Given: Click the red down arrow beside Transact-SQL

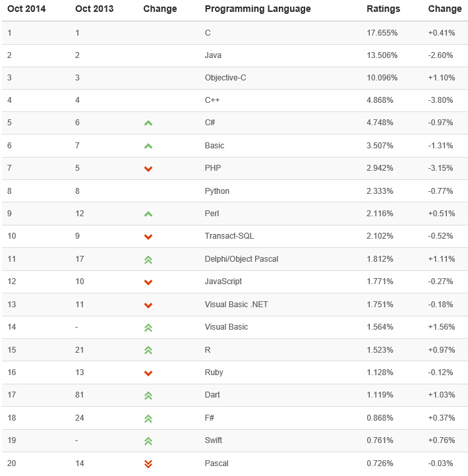Looking at the screenshot, I should coord(148,237).
